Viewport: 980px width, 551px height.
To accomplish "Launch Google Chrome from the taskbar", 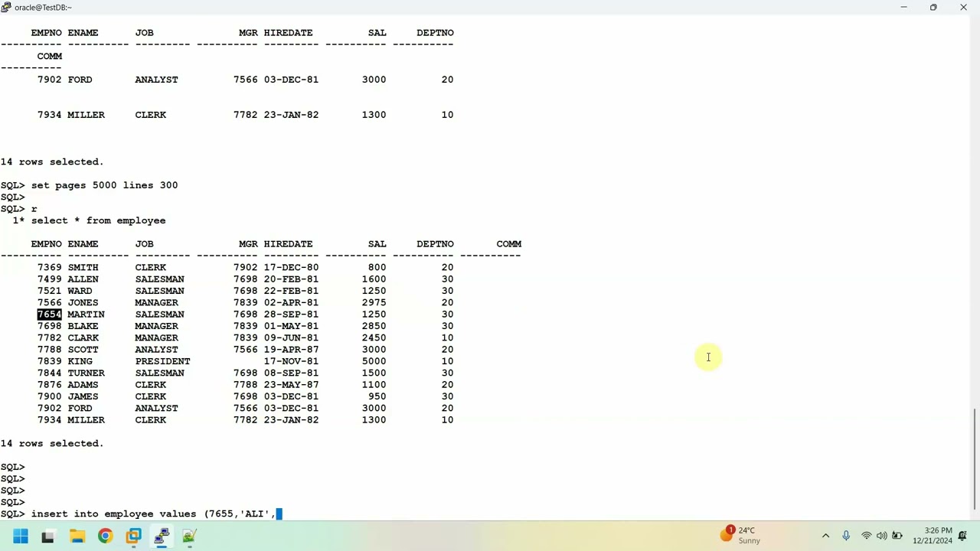I will pos(105,536).
